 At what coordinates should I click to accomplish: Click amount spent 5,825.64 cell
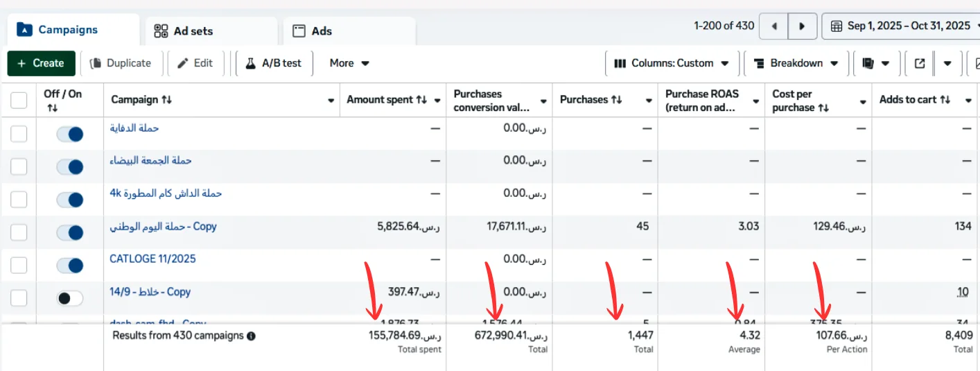point(409,227)
